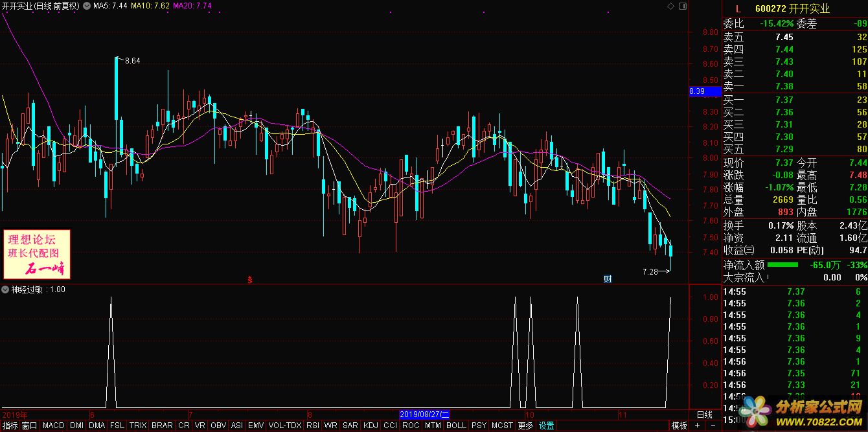Click the diamond icon above the chart
This screenshot has height=432, width=868.
click(670, 6)
